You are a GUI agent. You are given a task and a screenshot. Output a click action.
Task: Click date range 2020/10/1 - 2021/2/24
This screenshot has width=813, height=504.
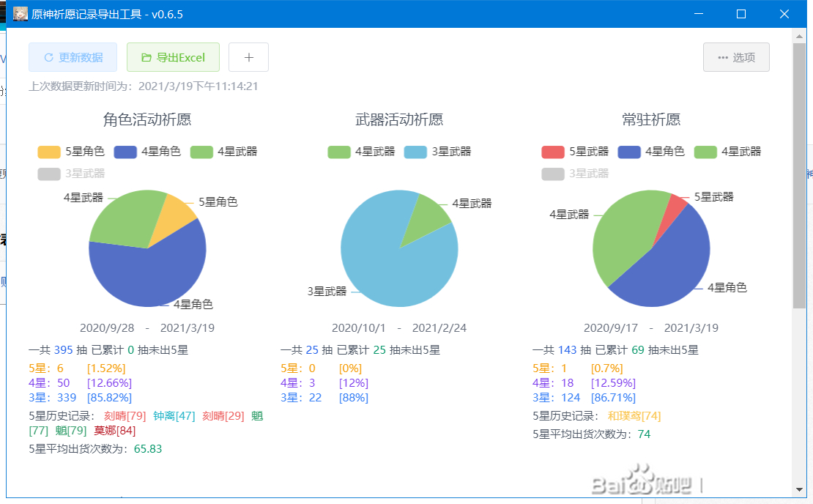pyautogui.click(x=399, y=327)
